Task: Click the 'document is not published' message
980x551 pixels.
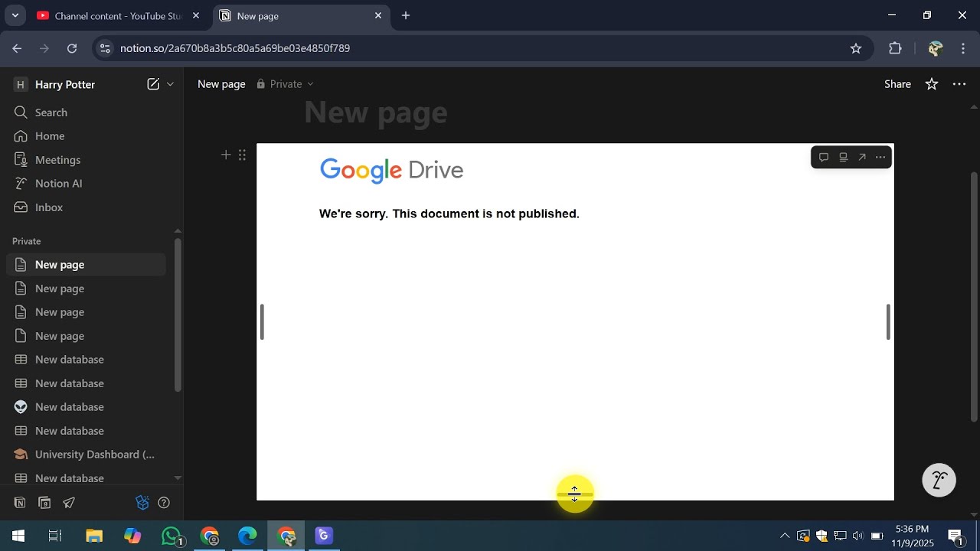Action: tap(449, 214)
